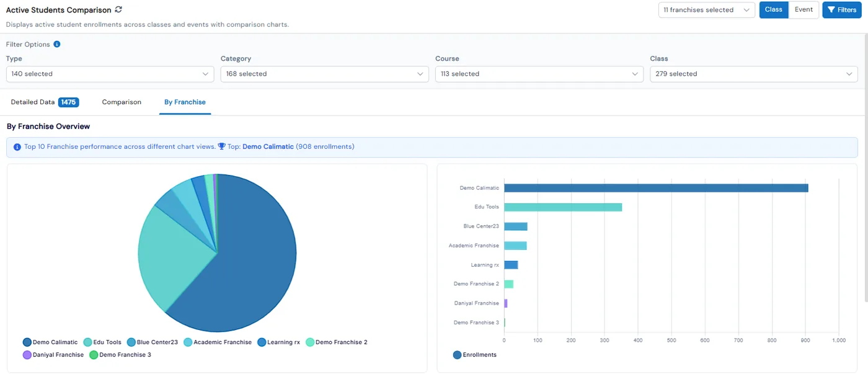
Task: Open the Class dropdown with 279 selected
Action: pos(754,74)
